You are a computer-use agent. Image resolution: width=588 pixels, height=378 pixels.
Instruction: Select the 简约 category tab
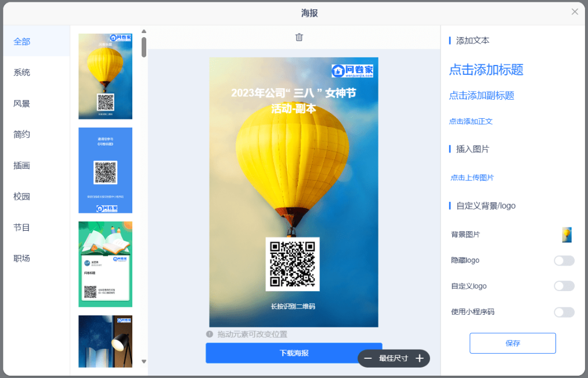coord(37,134)
